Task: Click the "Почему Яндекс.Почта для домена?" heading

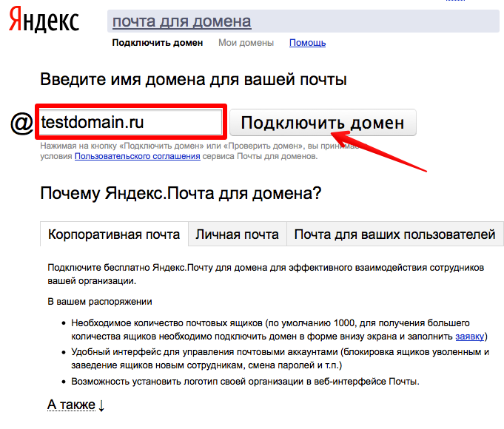Action: 181,195
